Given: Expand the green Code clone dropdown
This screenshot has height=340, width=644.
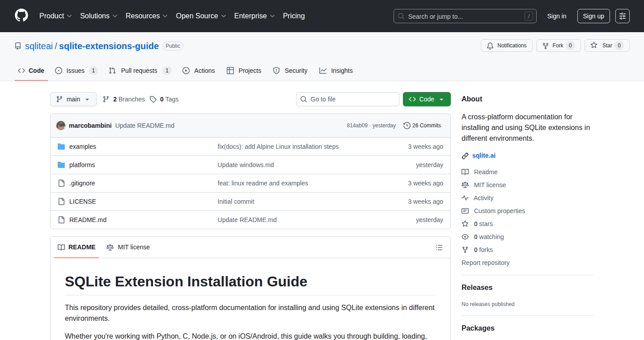Looking at the screenshot, I should click(427, 99).
